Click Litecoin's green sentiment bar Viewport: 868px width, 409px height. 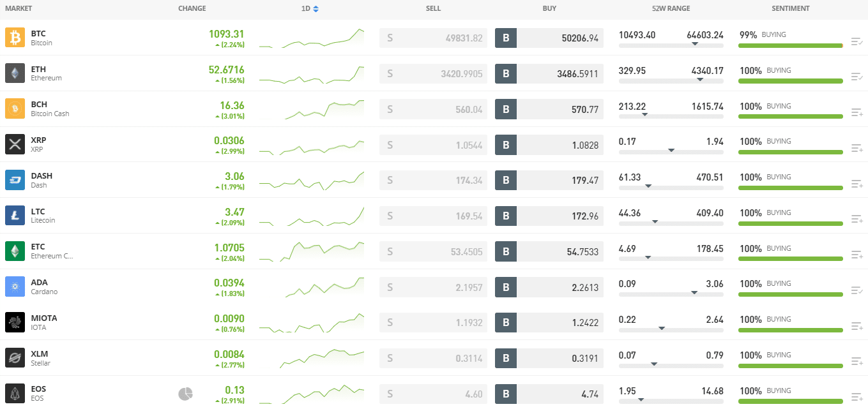point(790,223)
